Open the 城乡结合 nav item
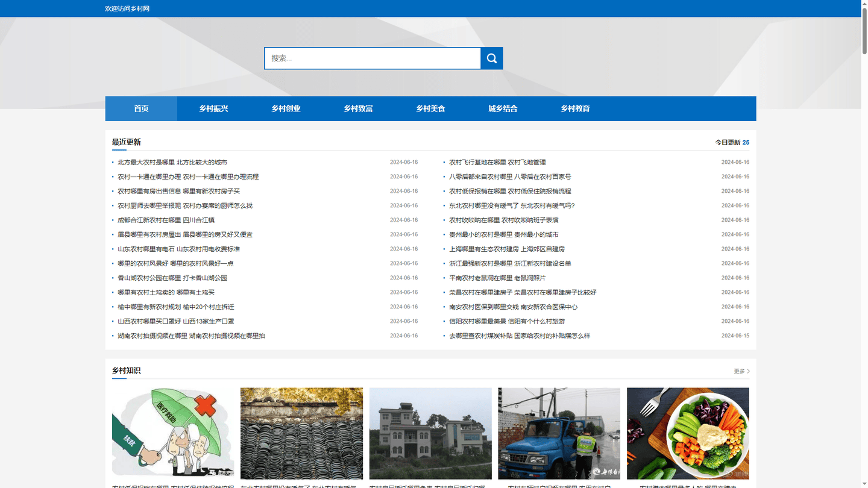The height and width of the screenshot is (488, 868). coord(503,109)
